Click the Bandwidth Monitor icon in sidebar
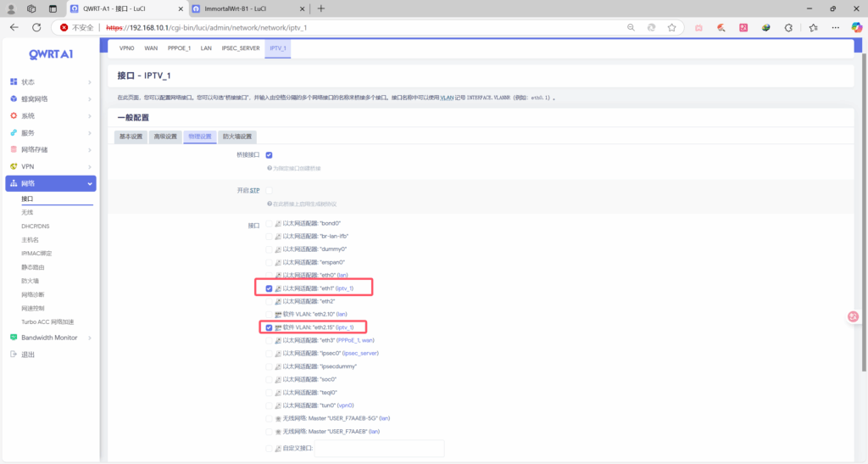Screen dimensions: 868x464 pyautogui.click(x=14, y=338)
